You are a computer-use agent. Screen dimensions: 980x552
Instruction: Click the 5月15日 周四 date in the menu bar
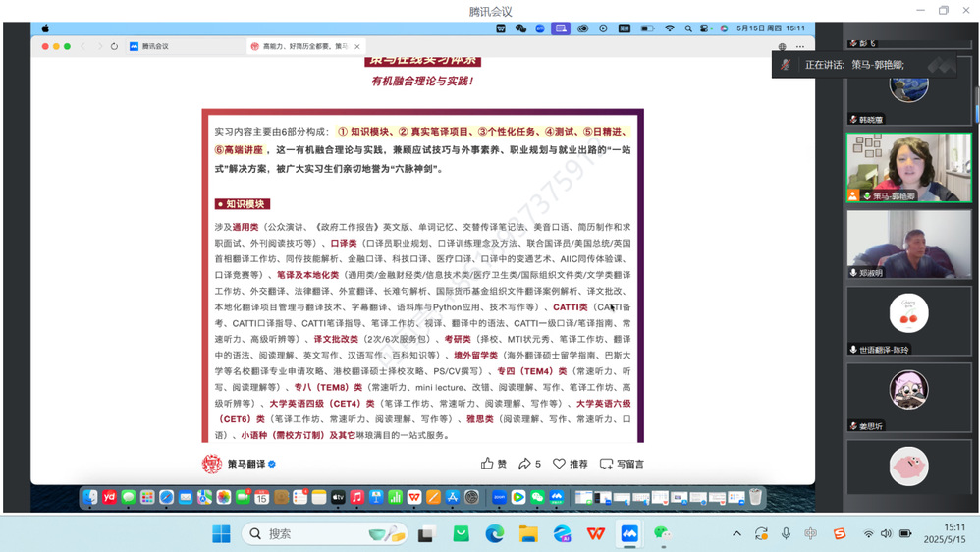coord(759,28)
